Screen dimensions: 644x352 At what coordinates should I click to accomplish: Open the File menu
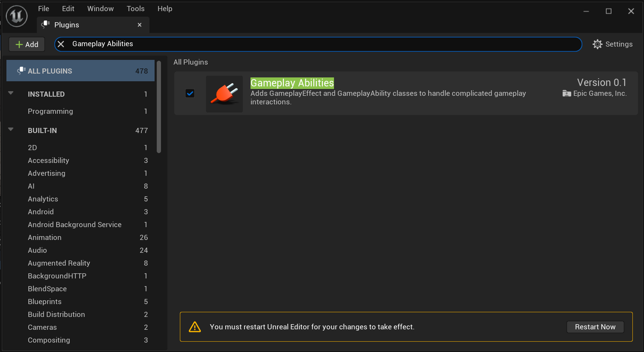(x=44, y=9)
